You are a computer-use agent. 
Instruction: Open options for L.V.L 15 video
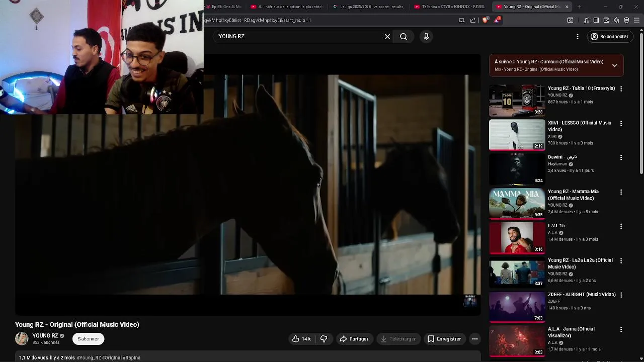coord(621,226)
